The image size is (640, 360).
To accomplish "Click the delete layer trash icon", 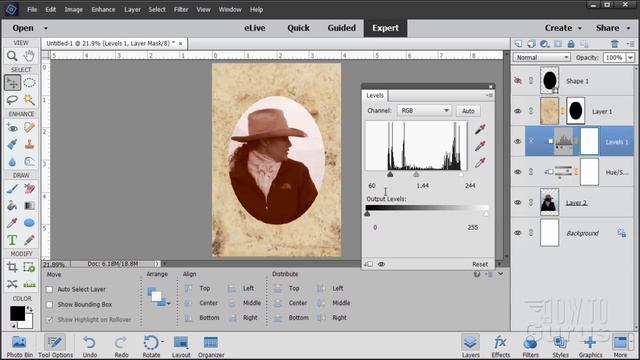I will (614, 44).
